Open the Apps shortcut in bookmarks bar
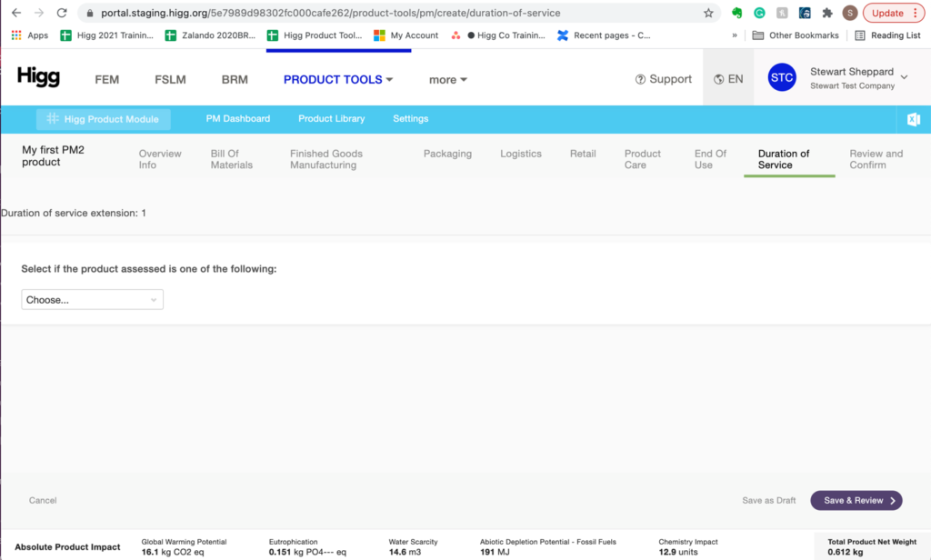The width and height of the screenshot is (931, 560). pos(30,35)
